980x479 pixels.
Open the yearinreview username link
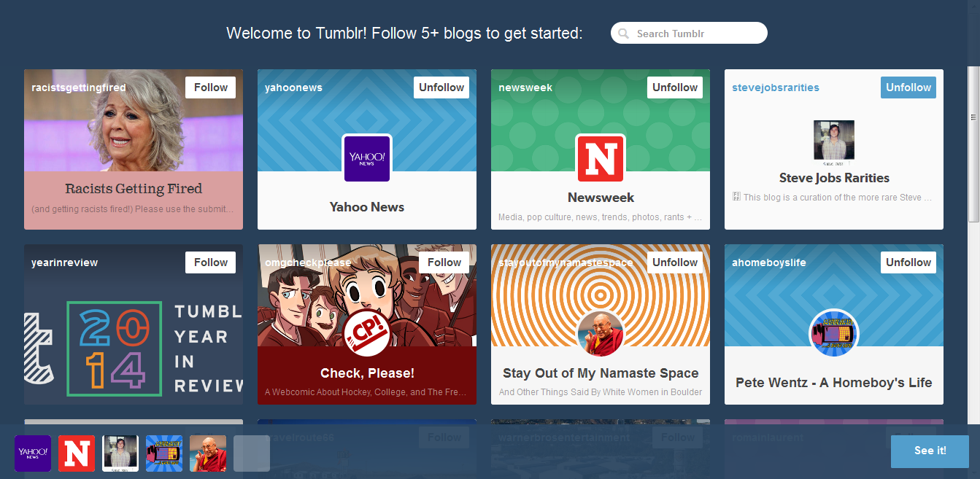pyautogui.click(x=64, y=262)
